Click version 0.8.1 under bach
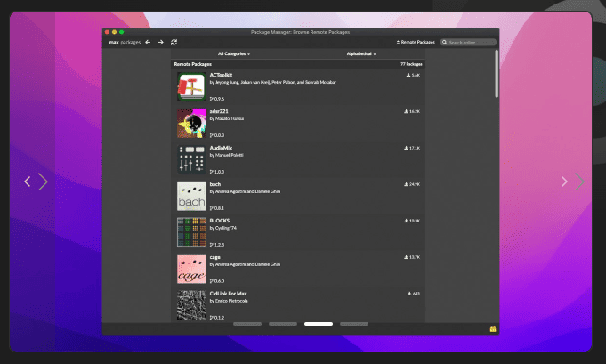The image size is (606, 364). pos(217,208)
